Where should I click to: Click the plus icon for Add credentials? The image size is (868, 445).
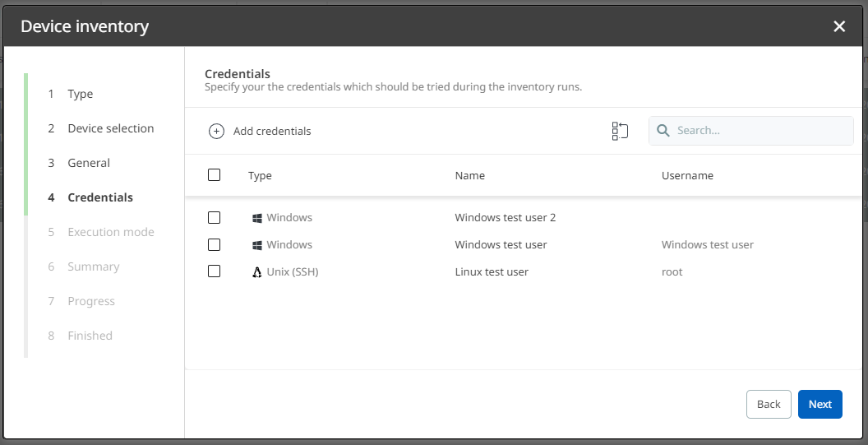tap(216, 131)
